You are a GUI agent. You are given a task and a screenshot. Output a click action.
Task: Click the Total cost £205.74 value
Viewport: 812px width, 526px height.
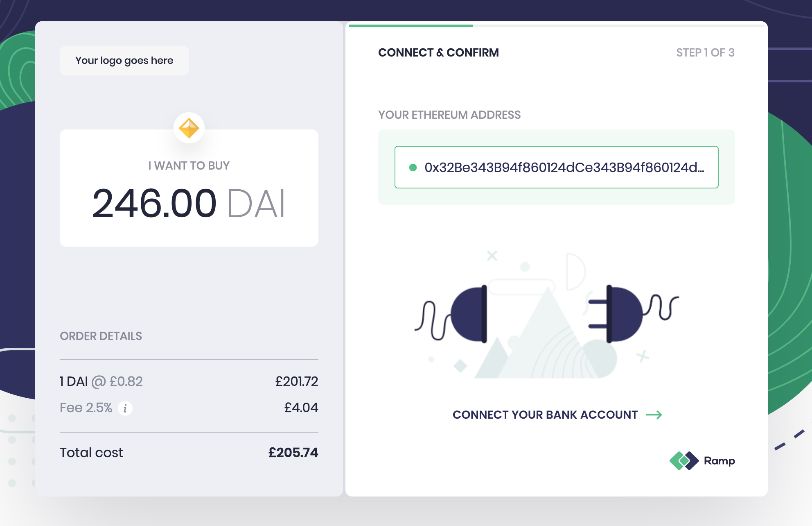(x=293, y=453)
